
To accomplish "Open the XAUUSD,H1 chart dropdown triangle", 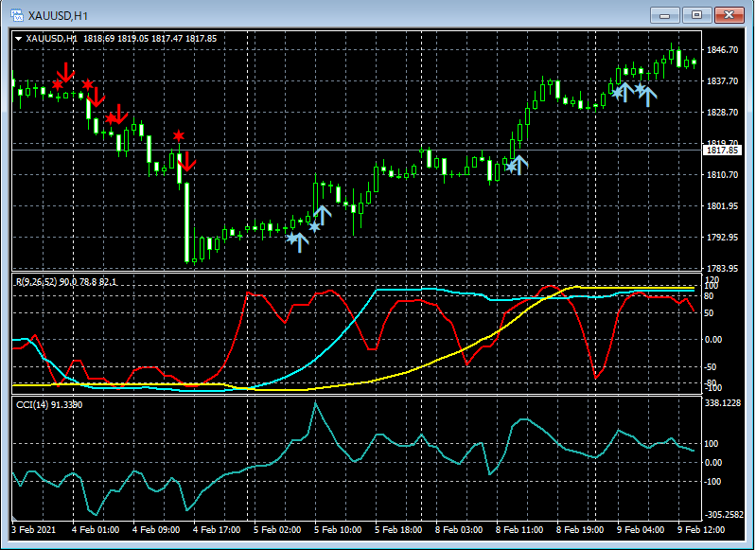I will pyautogui.click(x=18, y=39).
